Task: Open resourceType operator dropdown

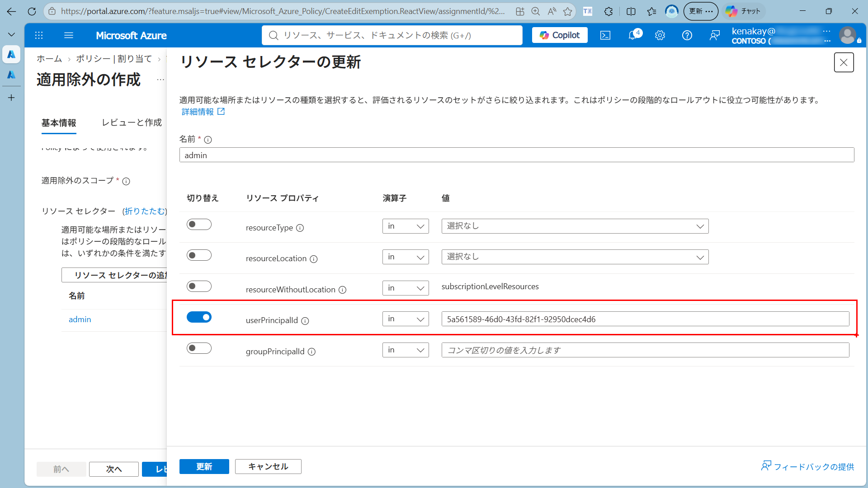Action: pyautogui.click(x=406, y=226)
